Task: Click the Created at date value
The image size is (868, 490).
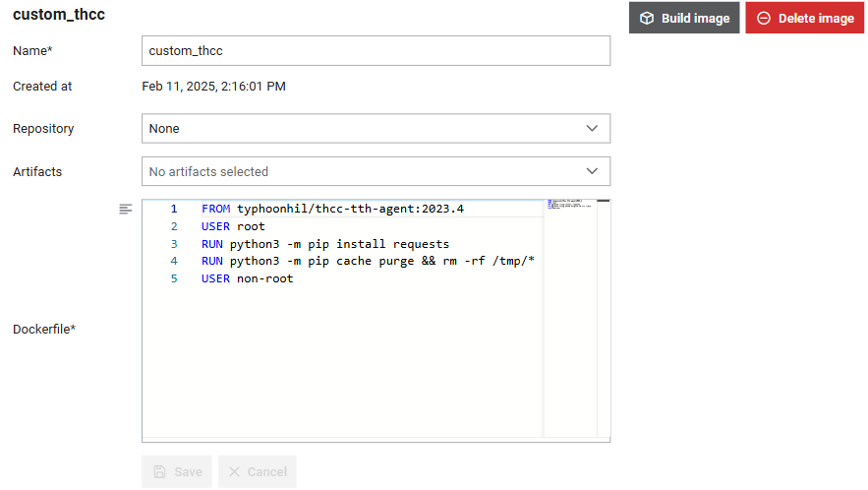Action: pyautogui.click(x=213, y=87)
